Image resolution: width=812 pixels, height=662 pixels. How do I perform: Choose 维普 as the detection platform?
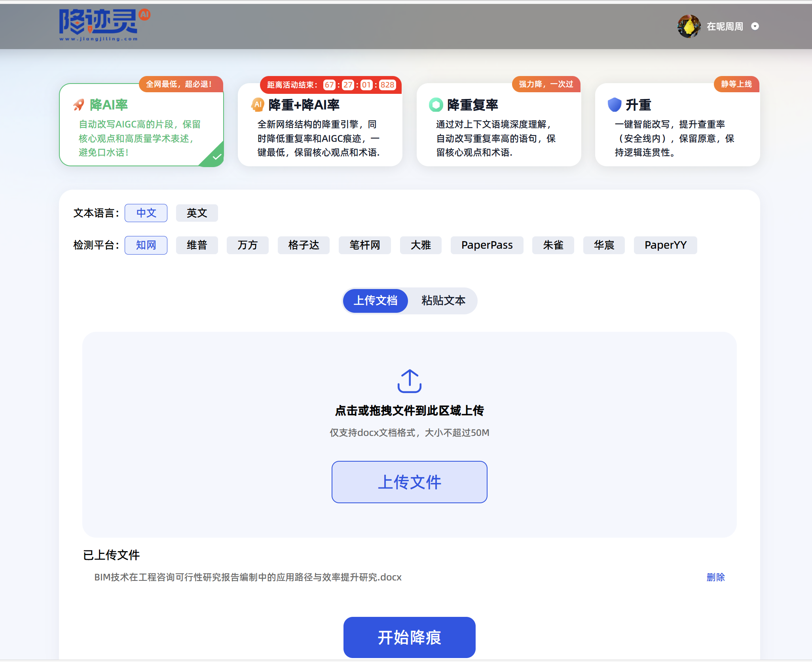197,245
